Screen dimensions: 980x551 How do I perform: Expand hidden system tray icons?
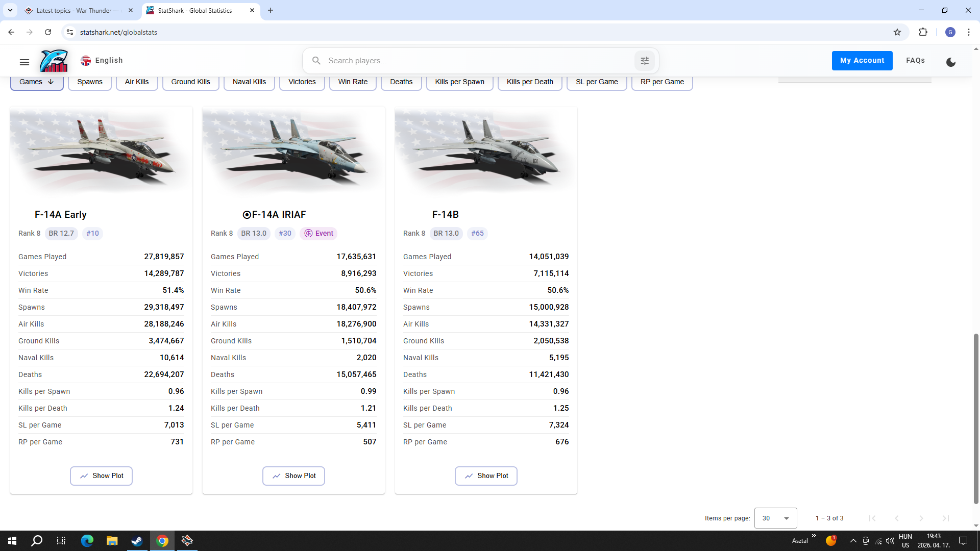(853, 541)
